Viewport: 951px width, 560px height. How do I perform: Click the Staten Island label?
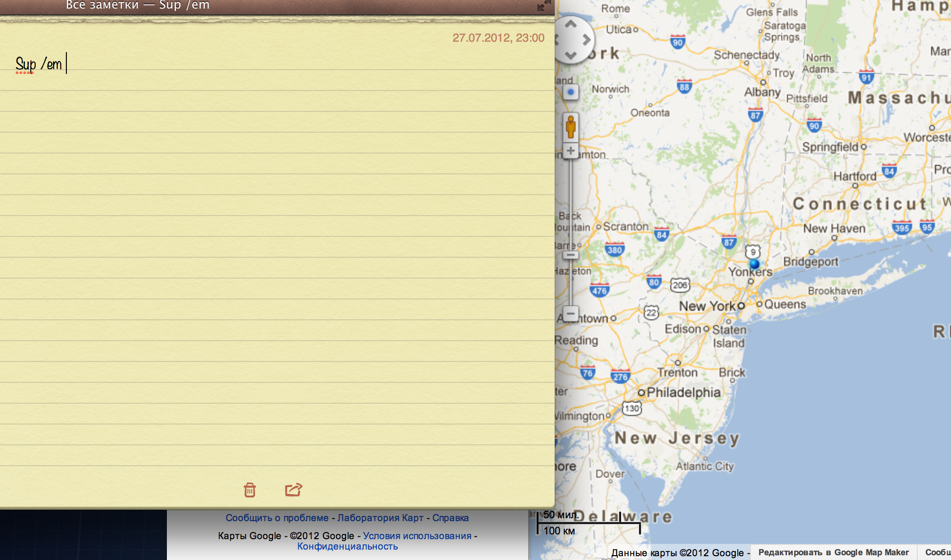[x=729, y=336]
